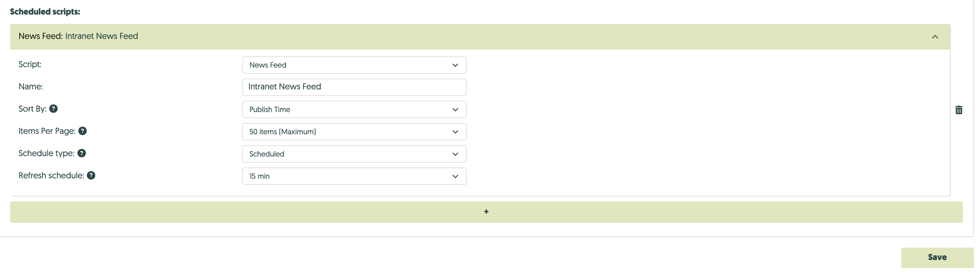
Task: Click the Scheduled scripts heading
Action: 45,12
